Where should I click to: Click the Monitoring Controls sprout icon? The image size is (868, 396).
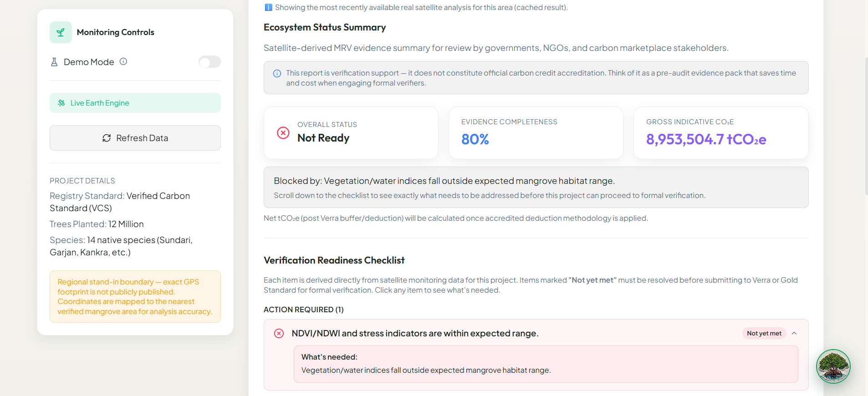(x=61, y=32)
